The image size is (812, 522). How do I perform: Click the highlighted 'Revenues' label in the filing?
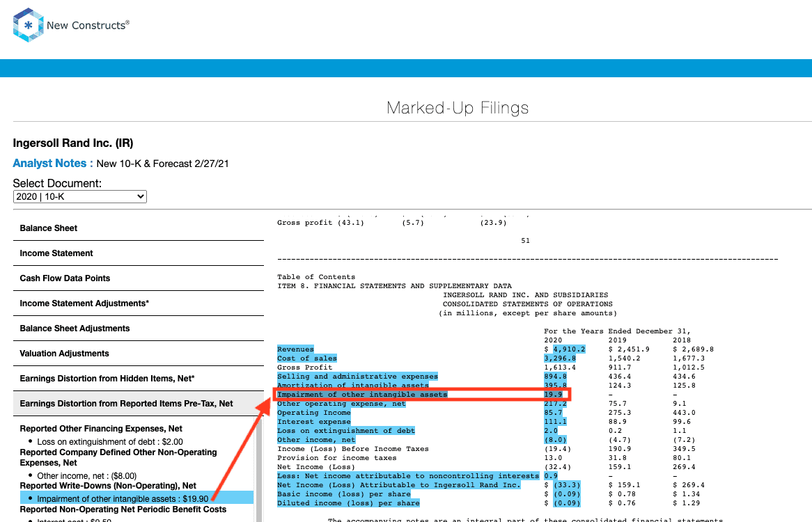tap(295, 349)
